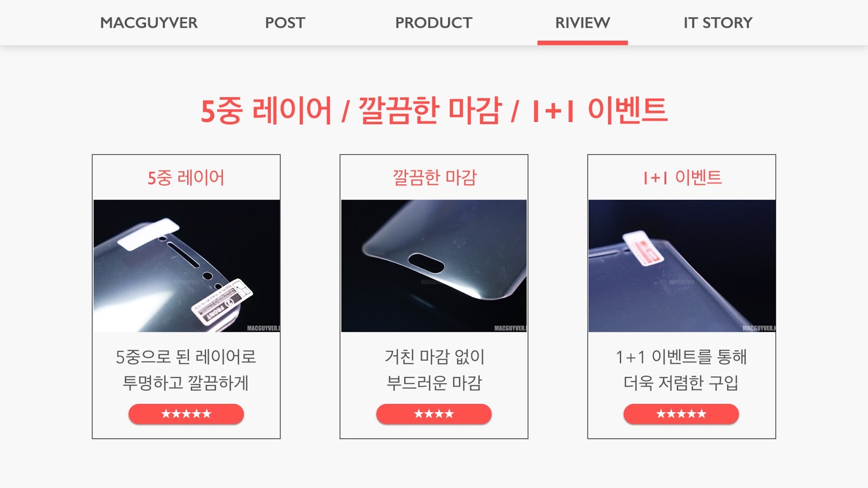Select the PRODUCT tab
The width and height of the screenshot is (868, 488).
(433, 23)
